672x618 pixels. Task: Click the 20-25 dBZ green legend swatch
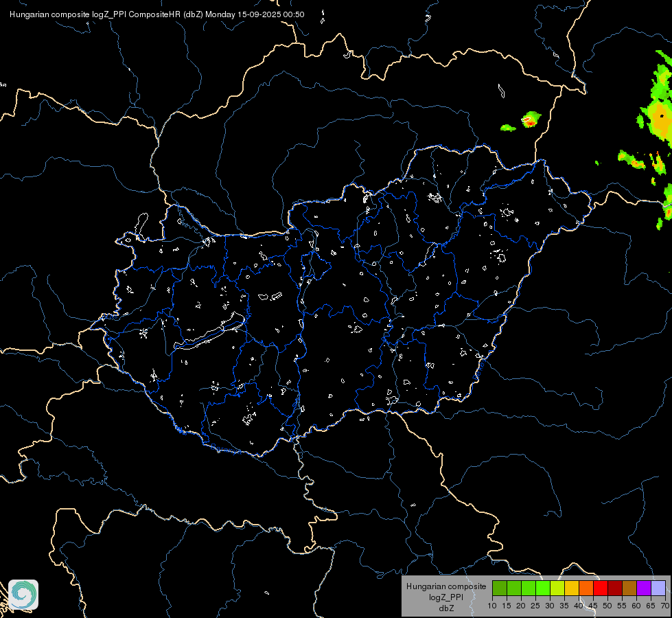pos(529,588)
